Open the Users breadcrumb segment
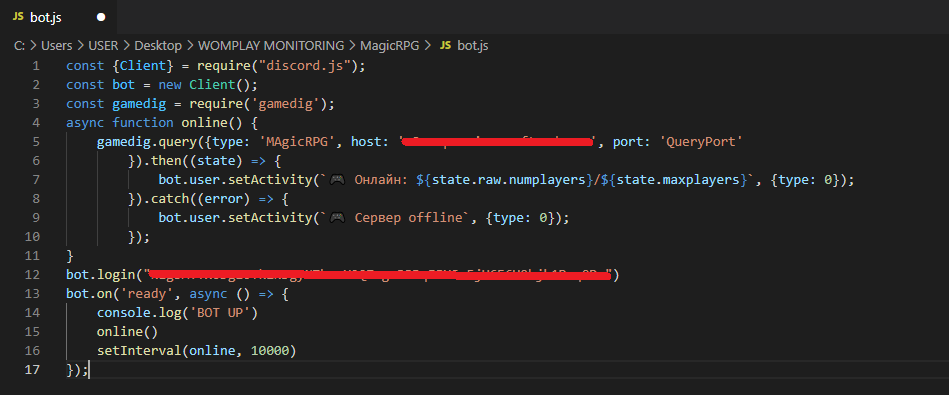949x395 pixels. 56,45
